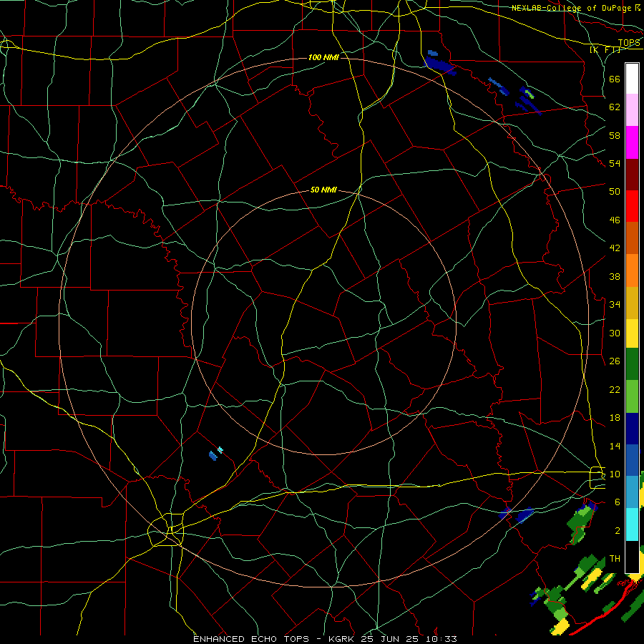Click the legend value "50"
The image size is (644, 644).
pyautogui.click(x=615, y=191)
